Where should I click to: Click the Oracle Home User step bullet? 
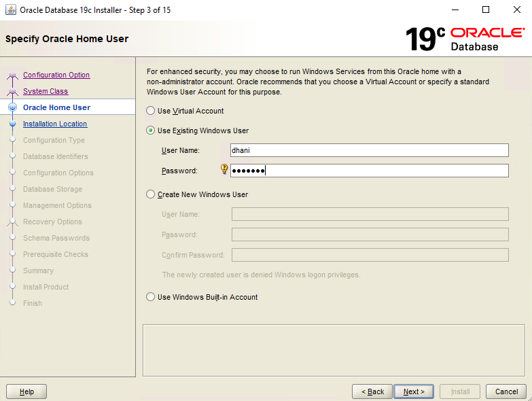coord(12,107)
